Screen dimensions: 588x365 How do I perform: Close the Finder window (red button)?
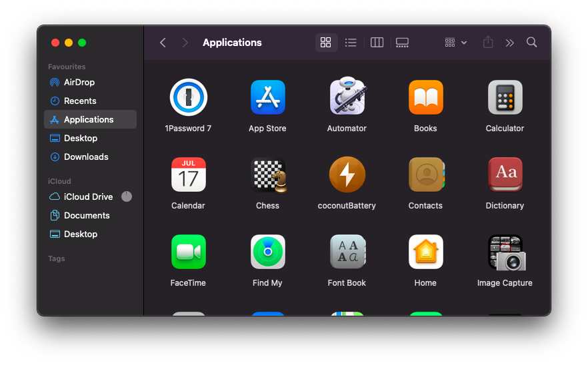(55, 43)
